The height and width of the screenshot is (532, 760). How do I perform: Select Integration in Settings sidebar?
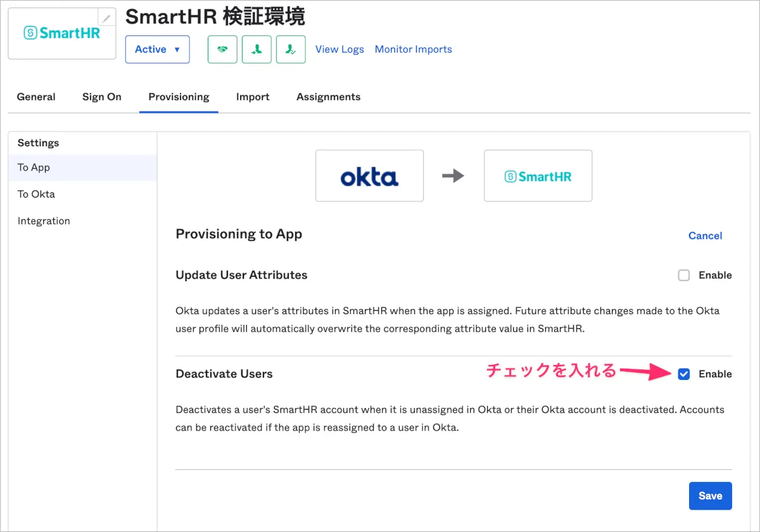pos(44,221)
